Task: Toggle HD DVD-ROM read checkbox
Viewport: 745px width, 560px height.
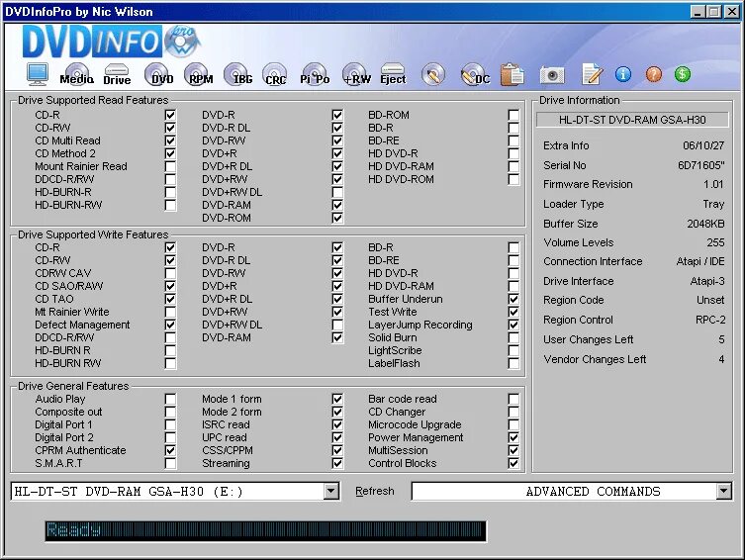Action: point(513,179)
